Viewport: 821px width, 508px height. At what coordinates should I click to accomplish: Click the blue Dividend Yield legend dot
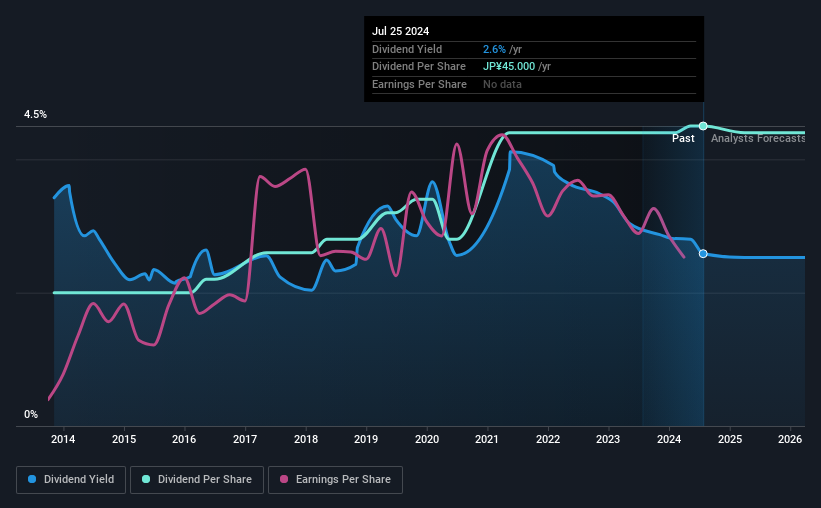pyautogui.click(x=32, y=479)
